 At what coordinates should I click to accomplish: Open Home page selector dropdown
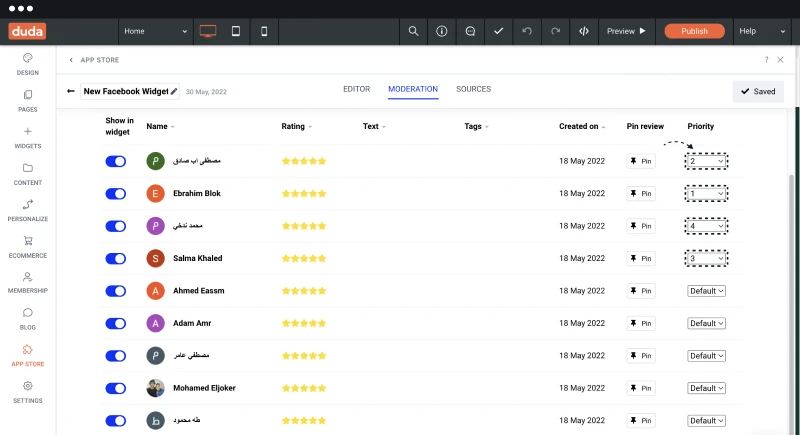(155, 31)
